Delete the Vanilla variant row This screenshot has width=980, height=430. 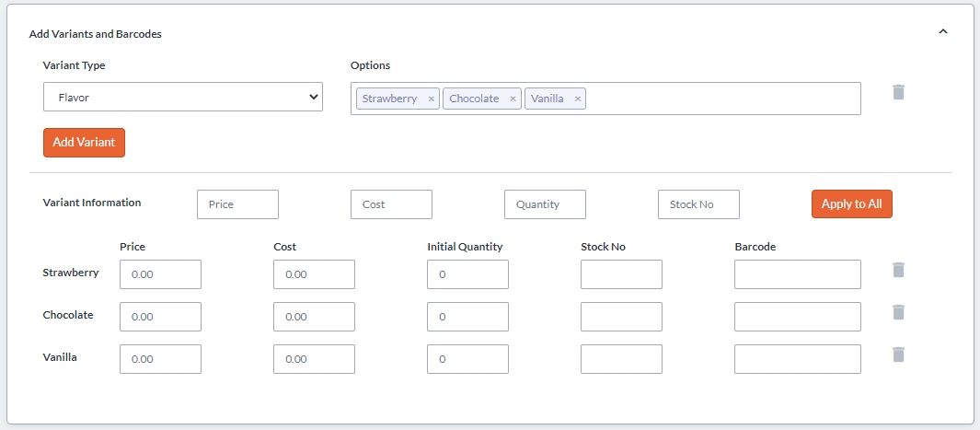898,354
